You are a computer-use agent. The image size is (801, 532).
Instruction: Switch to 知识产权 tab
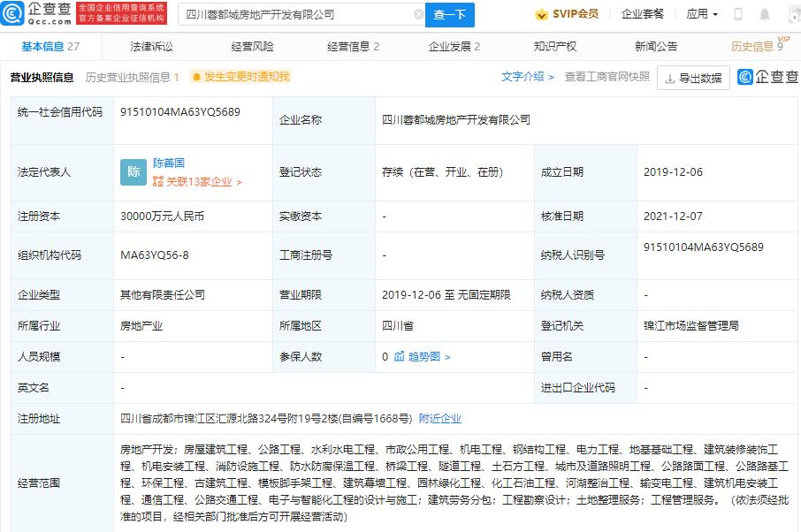[x=555, y=47]
